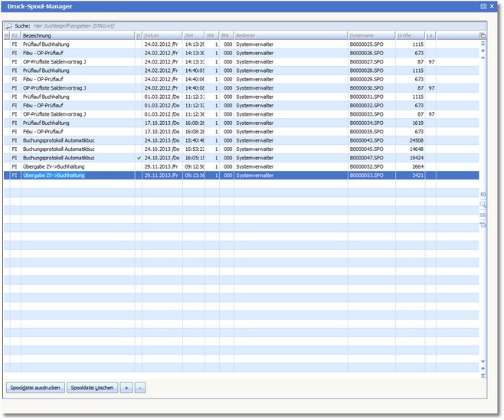Close the Druck-Spool-Manager window
Image resolution: width=504 pixels, height=420 pixels.
click(x=492, y=5)
